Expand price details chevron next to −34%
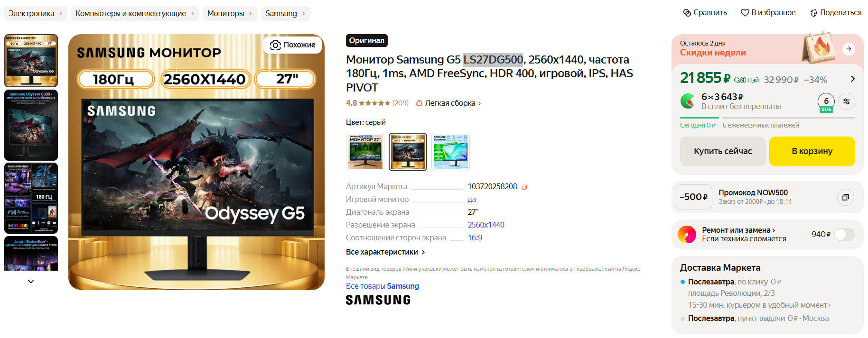Viewport: 868px width, 338px height. 853,79
